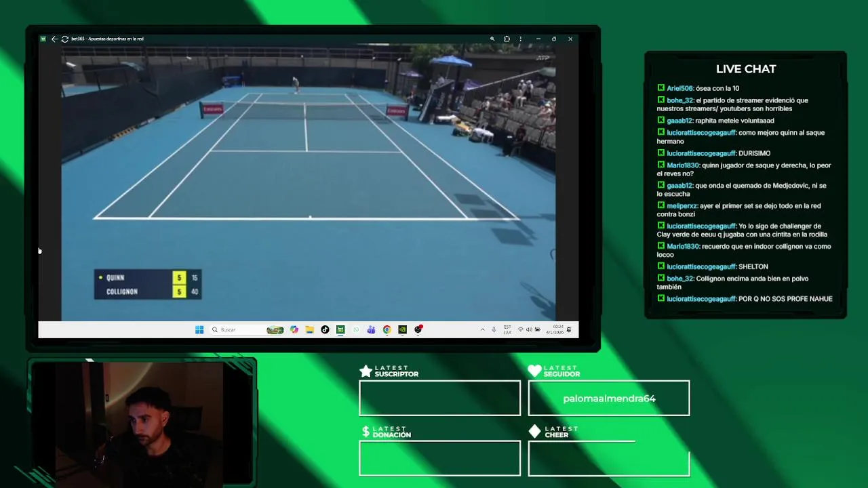Open Google Chrome from the taskbar
This screenshot has height=488, width=868.
(x=387, y=329)
